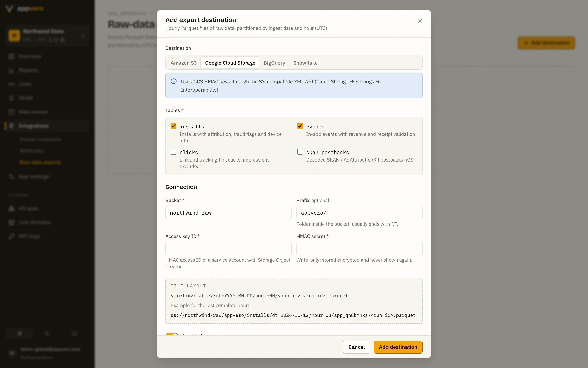The image size is (588, 368).
Task: Close the Add export destination dialog
Action: [x=420, y=21]
